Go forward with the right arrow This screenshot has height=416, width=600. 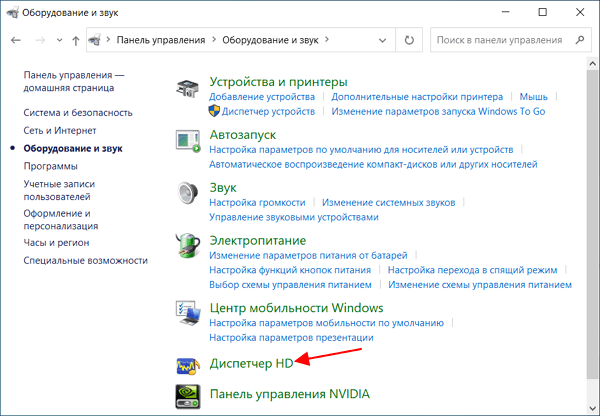[40, 40]
